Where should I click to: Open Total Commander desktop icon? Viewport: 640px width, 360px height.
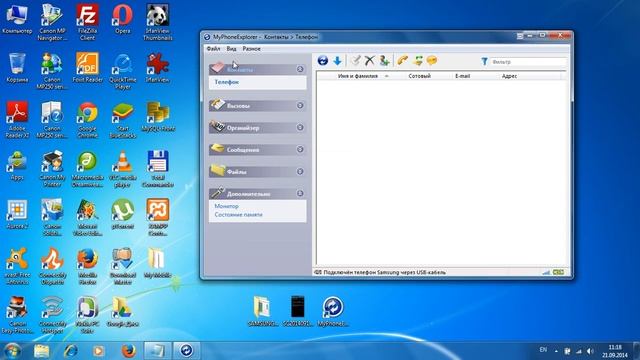click(x=158, y=169)
